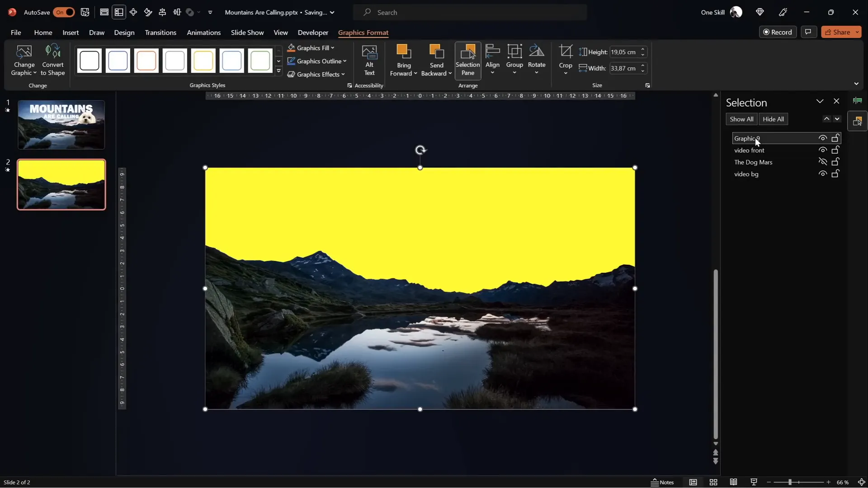The height and width of the screenshot is (488, 868).
Task: Lock The Dog Mars object
Action: click(835, 162)
